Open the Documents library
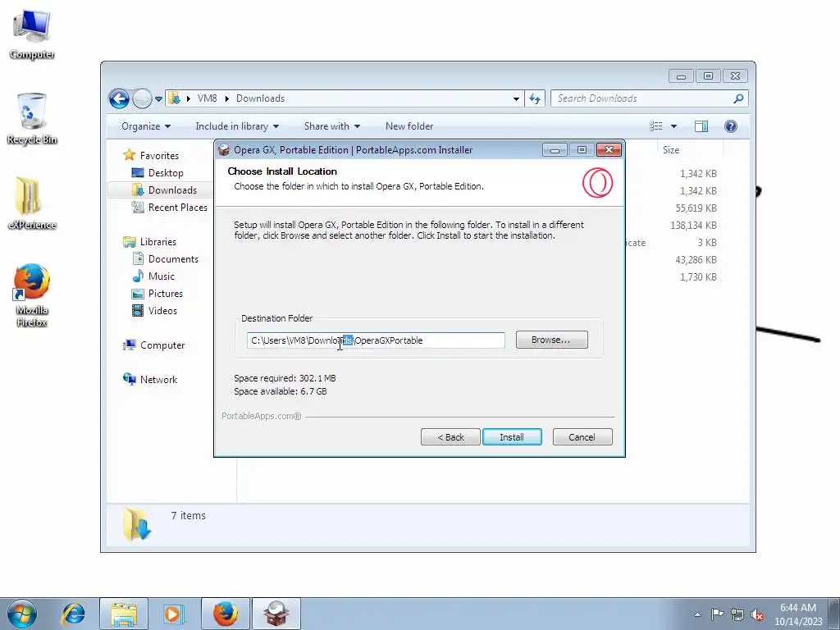 [x=173, y=259]
